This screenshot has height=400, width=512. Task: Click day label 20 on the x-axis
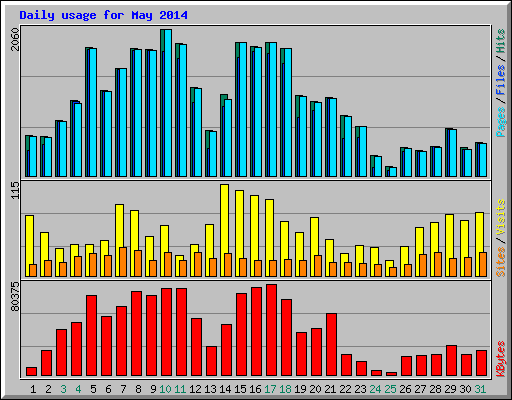(x=315, y=389)
